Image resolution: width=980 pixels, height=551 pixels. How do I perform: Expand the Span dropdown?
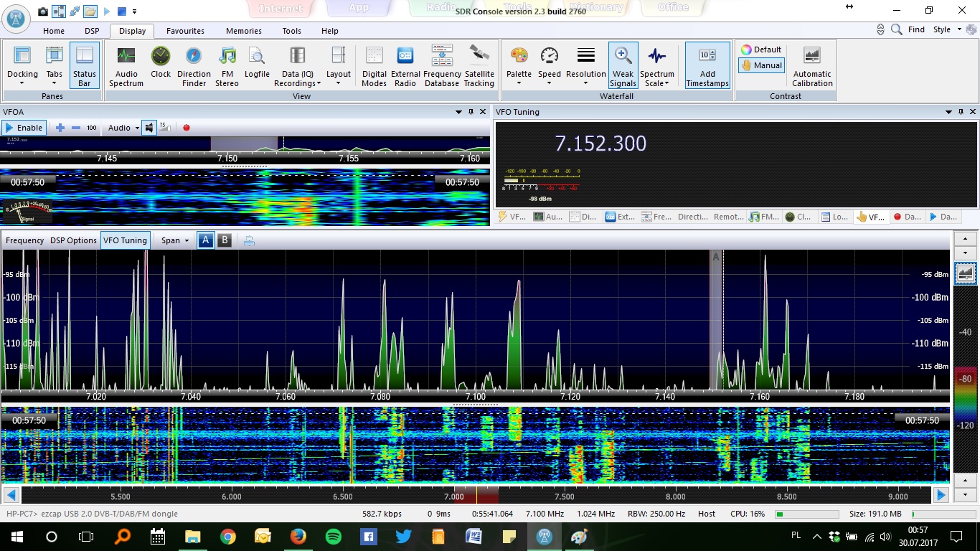click(x=175, y=240)
